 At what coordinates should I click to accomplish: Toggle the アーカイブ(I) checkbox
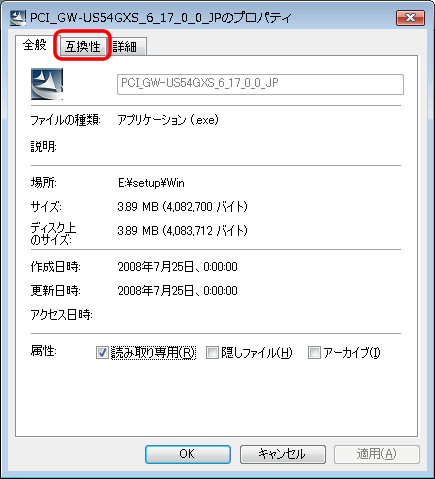click(314, 353)
